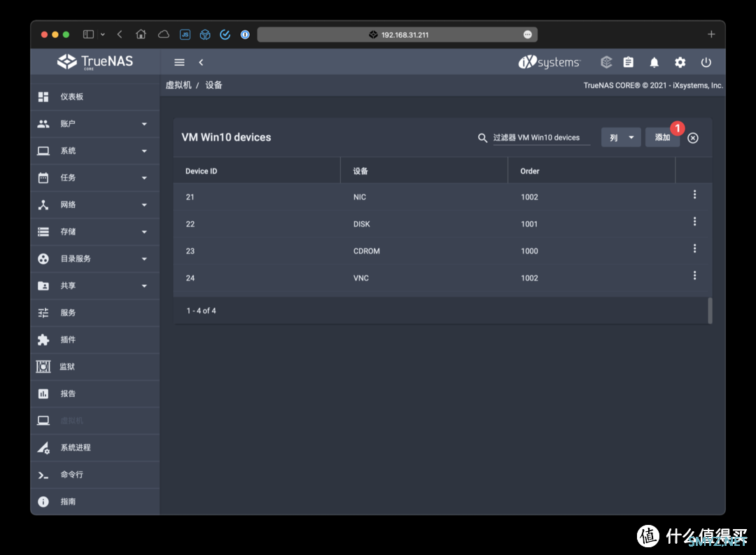Image resolution: width=756 pixels, height=555 pixels.
Task: Click the search magnifier icon in filter
Action: [482, 138]
